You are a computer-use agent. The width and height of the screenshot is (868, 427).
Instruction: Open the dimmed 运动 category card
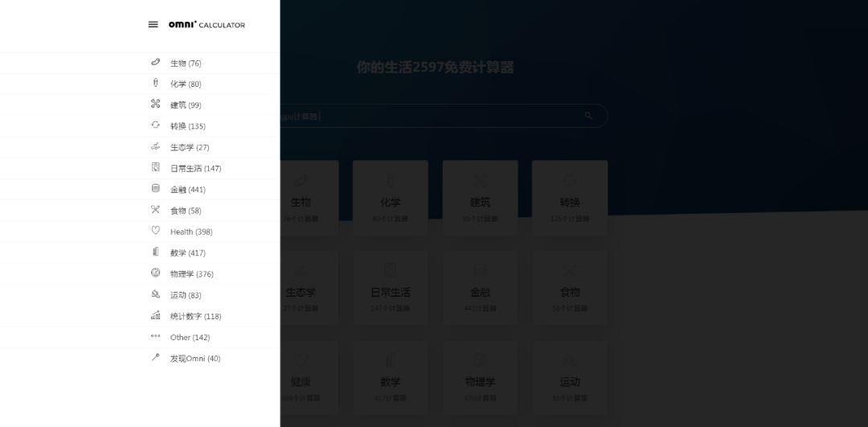pyautogui.click(x=570, y=377)
